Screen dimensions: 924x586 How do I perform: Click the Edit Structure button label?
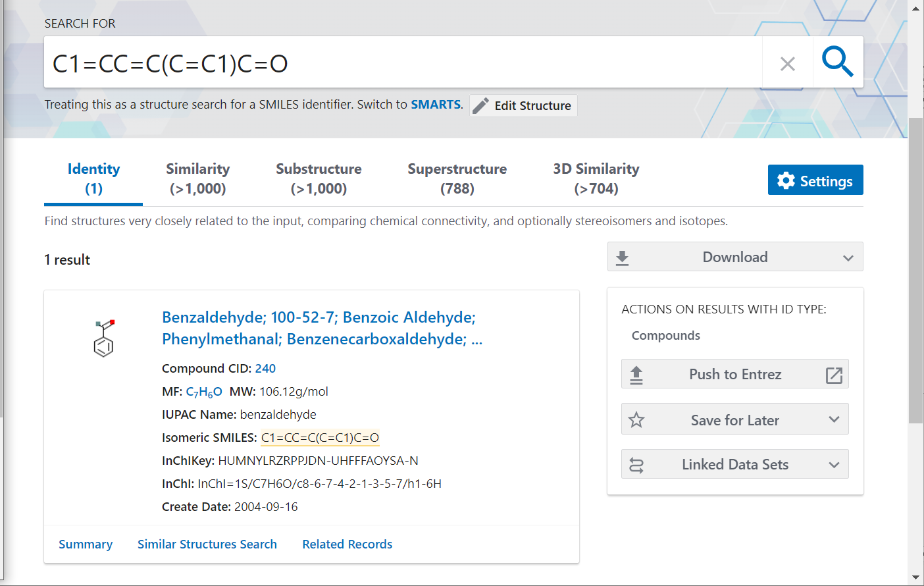pos(533,105)
